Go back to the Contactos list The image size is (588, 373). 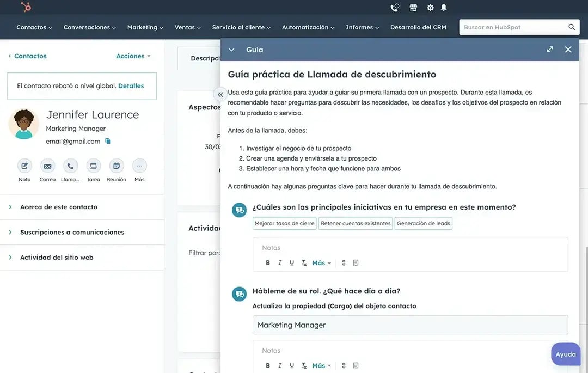click(27, 56)
